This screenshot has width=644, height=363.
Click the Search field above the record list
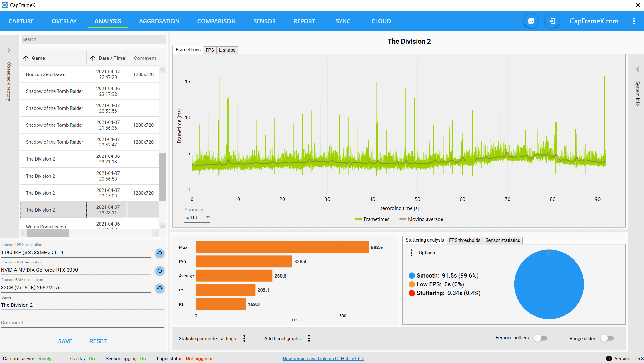[x=94, y=39]
